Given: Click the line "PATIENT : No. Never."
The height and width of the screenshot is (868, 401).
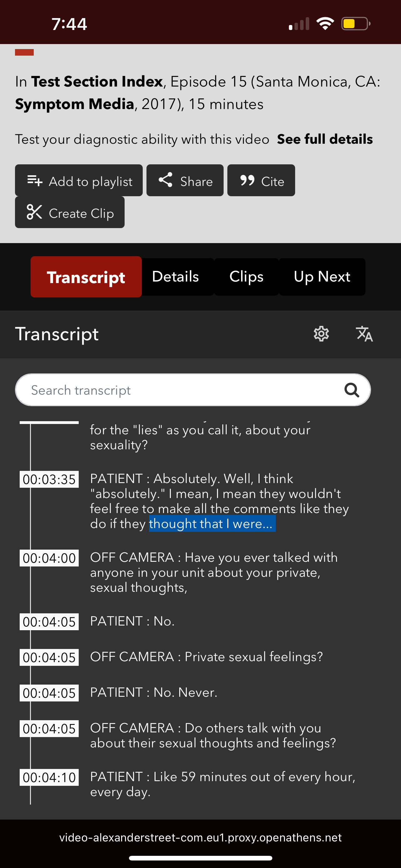Looking at the screenshot, I should pyautogui.click(x=154, y=692).
